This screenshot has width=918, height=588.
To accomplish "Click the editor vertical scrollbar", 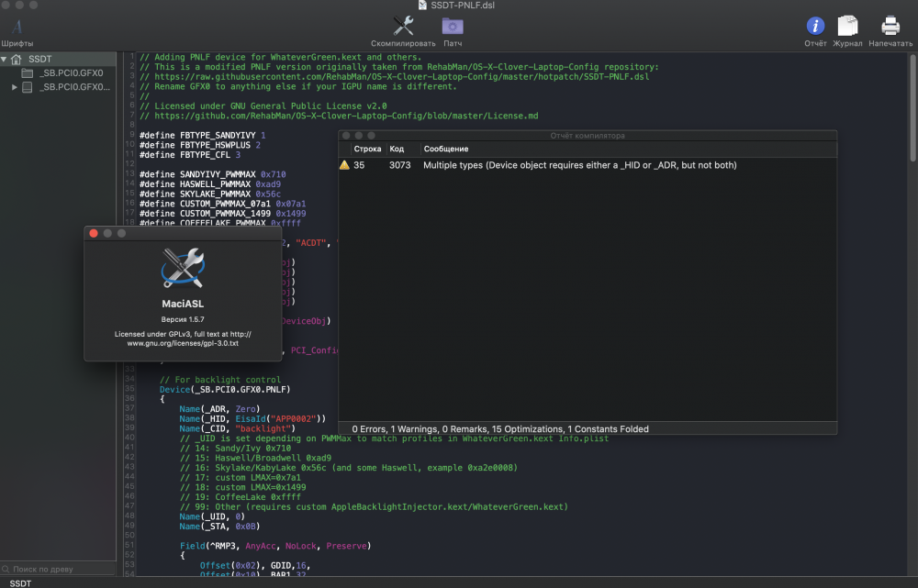I will tap(912, 108).
